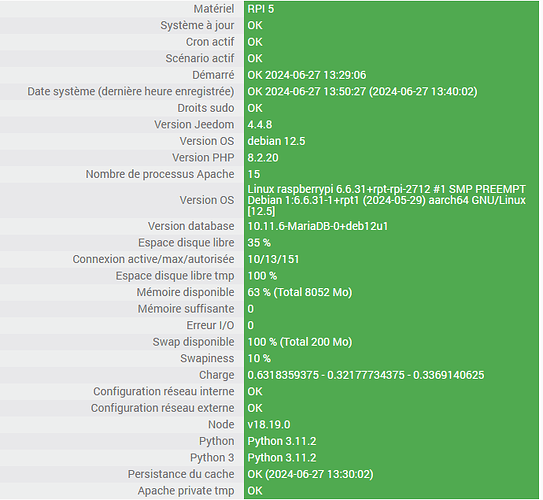The image size is (543, 500).
Task: Click the Date système timestamp value
Action: [362, 92]
